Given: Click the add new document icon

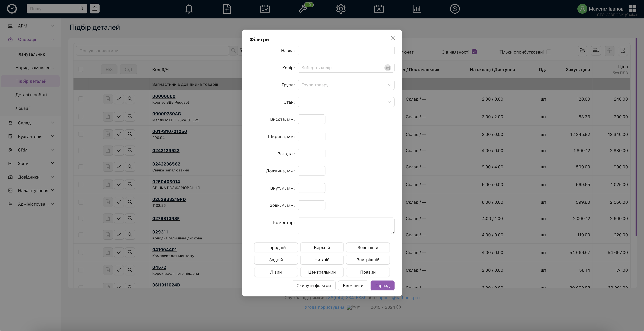Looking at the screenshot, I should [x=227, y=9].
